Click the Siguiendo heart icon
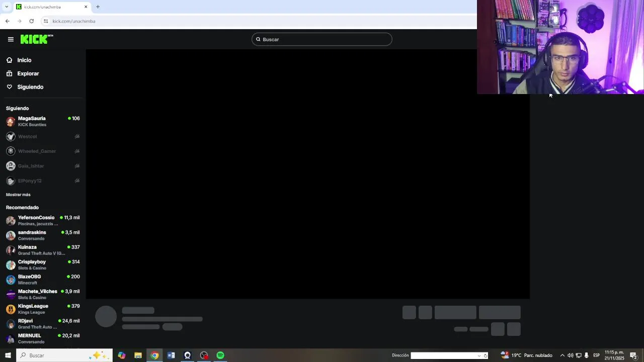 tap(9, 87)
